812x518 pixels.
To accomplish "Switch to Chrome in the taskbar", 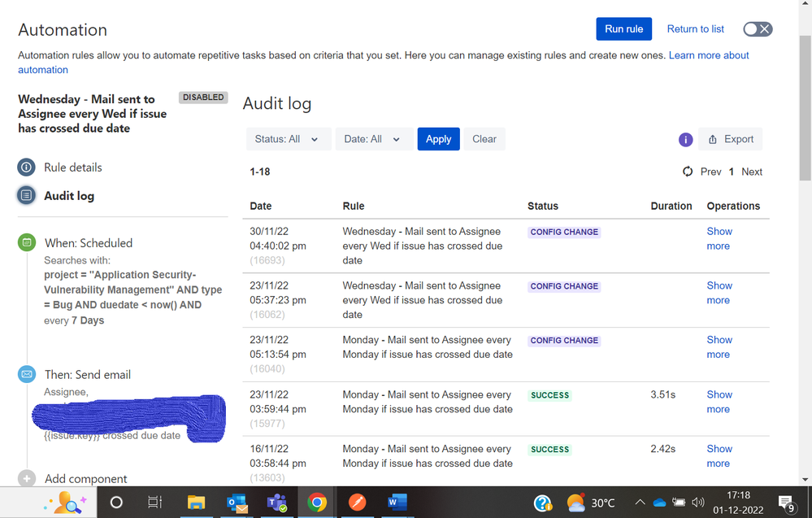I will tap(317, 502).
